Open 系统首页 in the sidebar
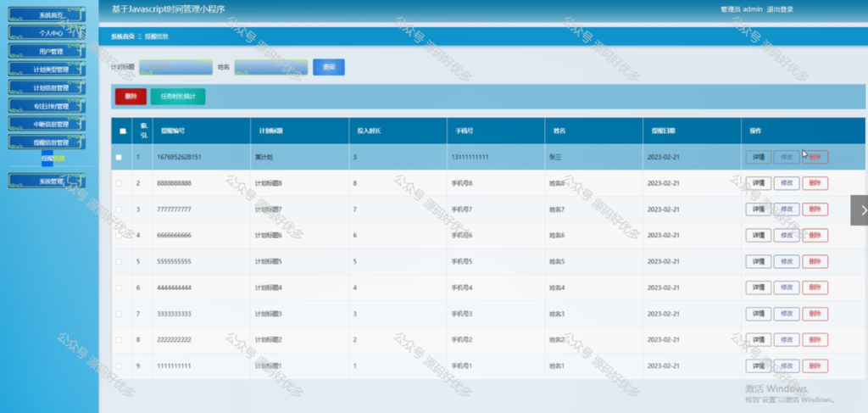 click(x=47, y=15)
